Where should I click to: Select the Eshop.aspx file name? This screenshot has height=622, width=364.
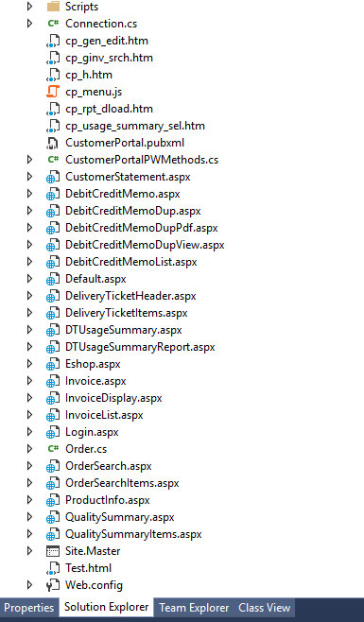(93, 364)
